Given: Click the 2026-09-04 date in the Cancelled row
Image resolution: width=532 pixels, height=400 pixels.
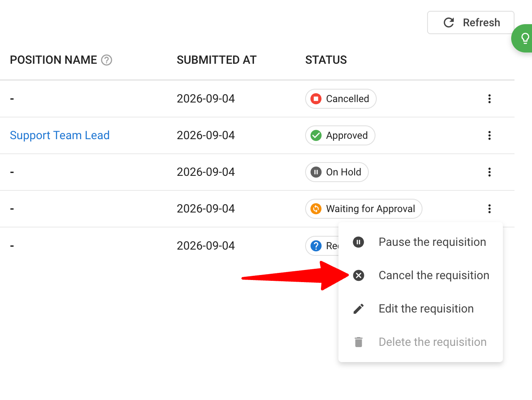Looking at the screenshot, I should pyautogui.click(x=206, y=99).
